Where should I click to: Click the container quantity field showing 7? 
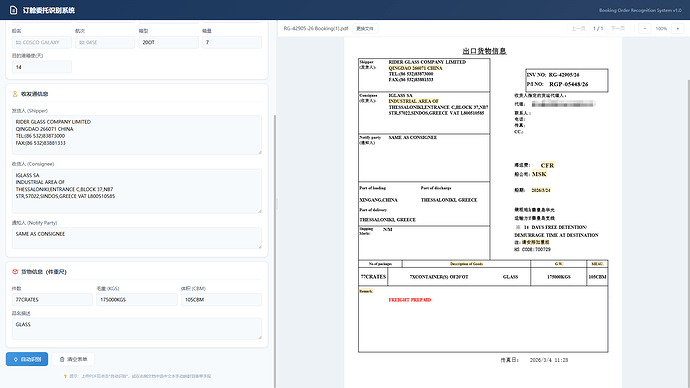coord(232,42)
